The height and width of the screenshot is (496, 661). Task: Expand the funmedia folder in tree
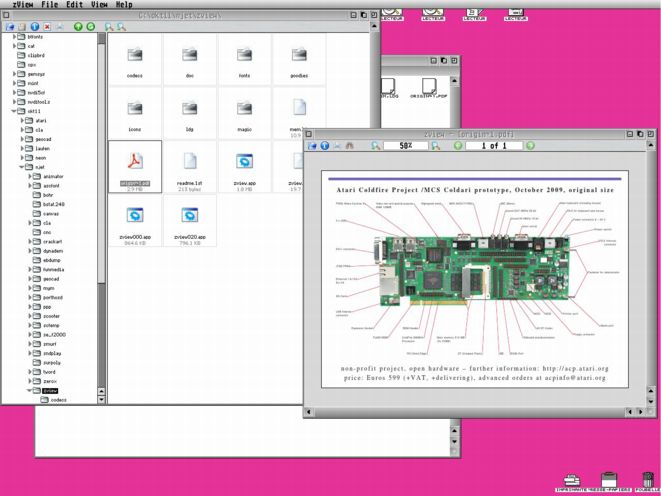[x=30, y=269]
